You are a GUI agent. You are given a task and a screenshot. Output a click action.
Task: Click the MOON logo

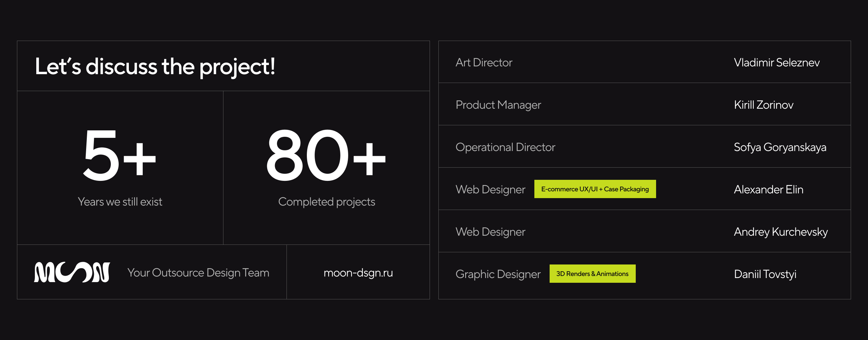tap(72, 272)
